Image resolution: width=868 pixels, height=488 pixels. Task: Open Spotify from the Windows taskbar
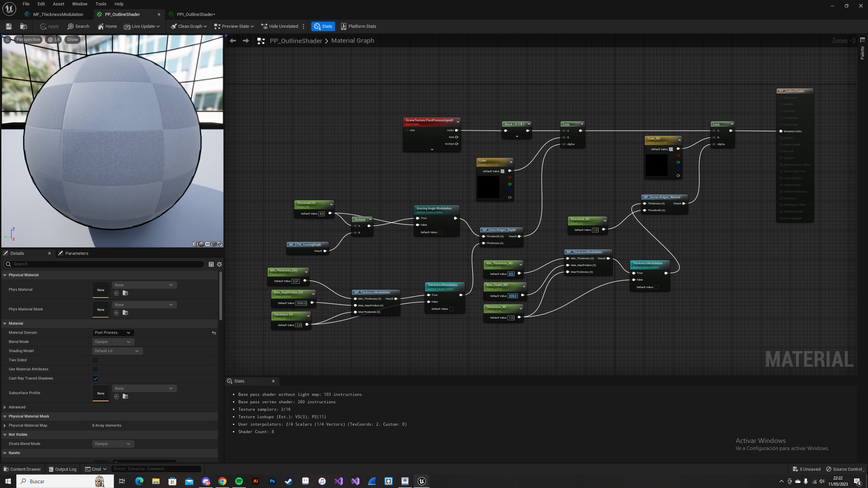[x=239, y=481]
